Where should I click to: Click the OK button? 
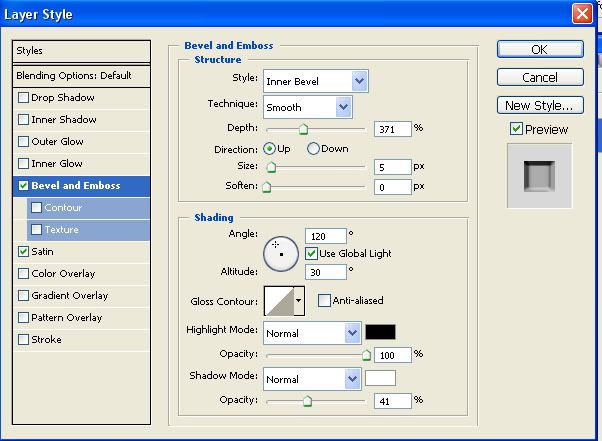click(x=540, y=50)
